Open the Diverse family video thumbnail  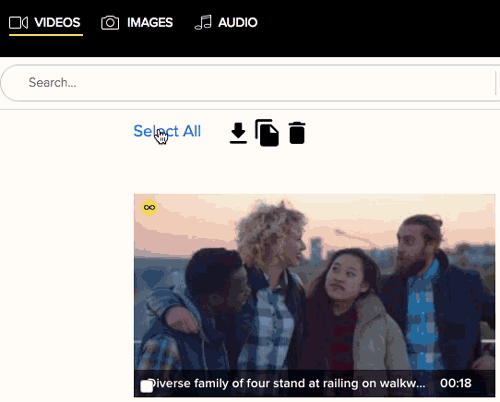click(314, 295)
